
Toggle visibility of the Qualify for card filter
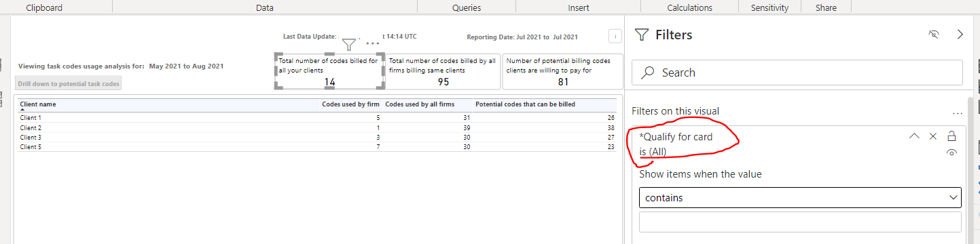point(951,153)
